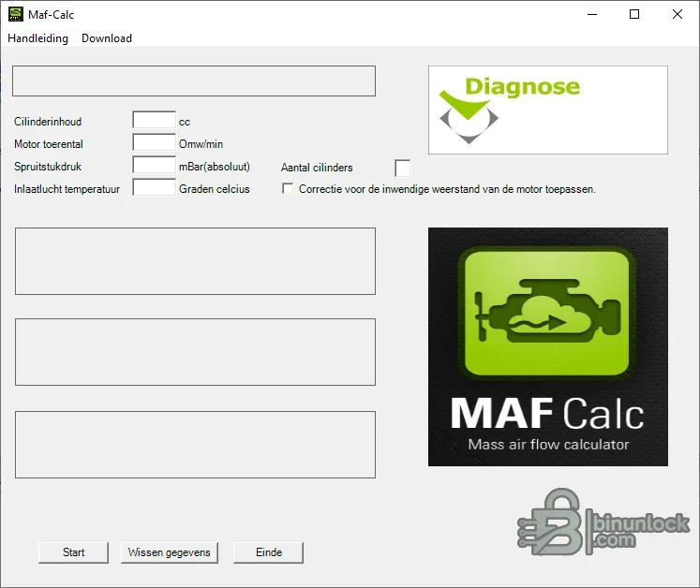The height and width of the screenshot is (588, 700).
Task: Click the first large result box
Action: coord(195,261)
